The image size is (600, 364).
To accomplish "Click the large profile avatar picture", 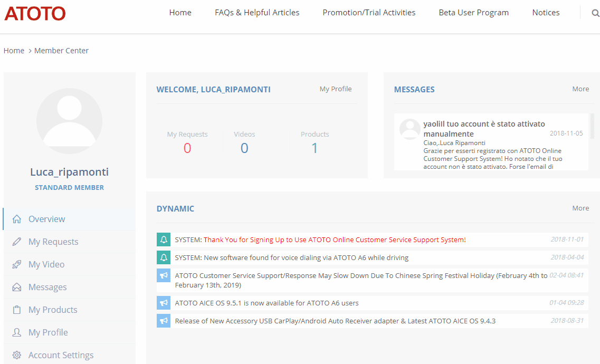I will click(x=69, y=121).
